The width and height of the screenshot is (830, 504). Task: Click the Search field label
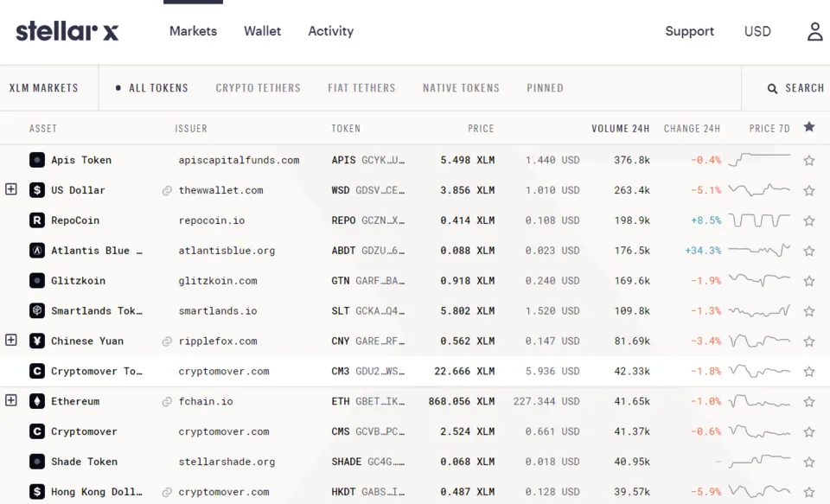coord(804,88)
